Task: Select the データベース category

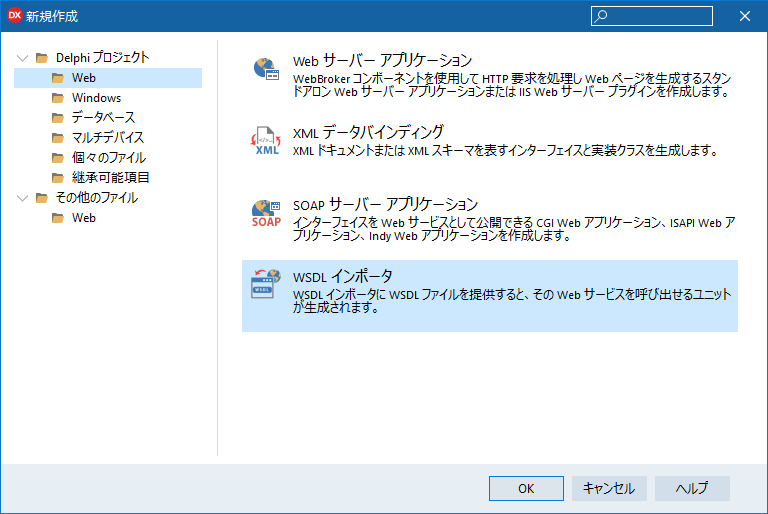Action: pos(103,118)
